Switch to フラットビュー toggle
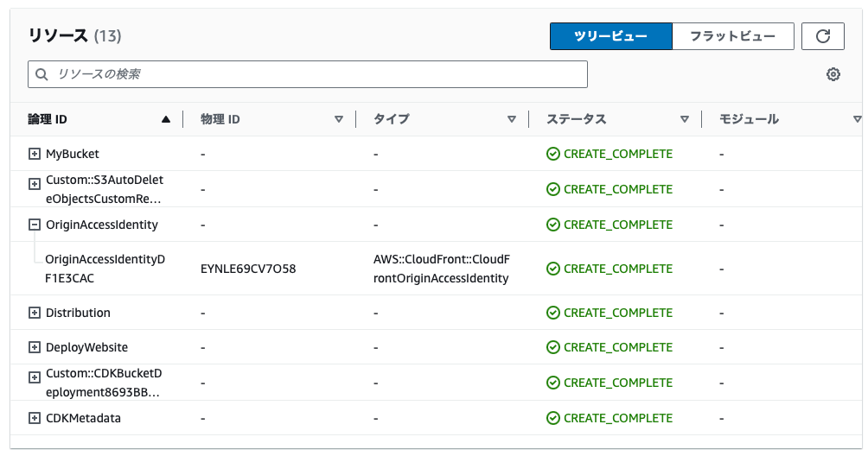 733,36
